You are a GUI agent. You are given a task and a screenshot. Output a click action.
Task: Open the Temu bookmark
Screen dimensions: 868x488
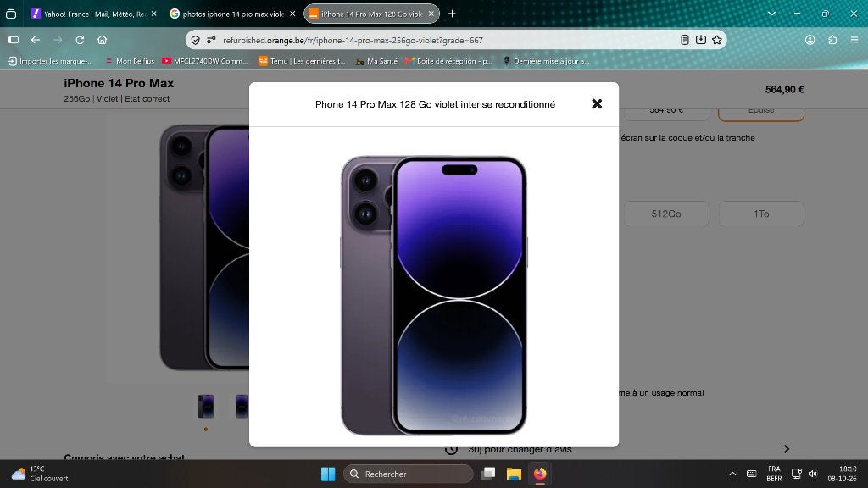coord(303,61)
